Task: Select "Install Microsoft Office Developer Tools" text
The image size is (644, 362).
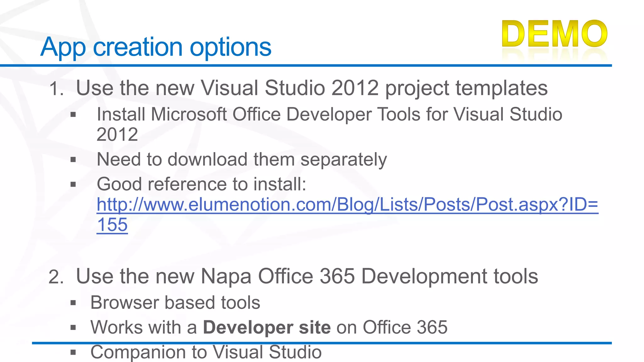Action: [329, 114]
